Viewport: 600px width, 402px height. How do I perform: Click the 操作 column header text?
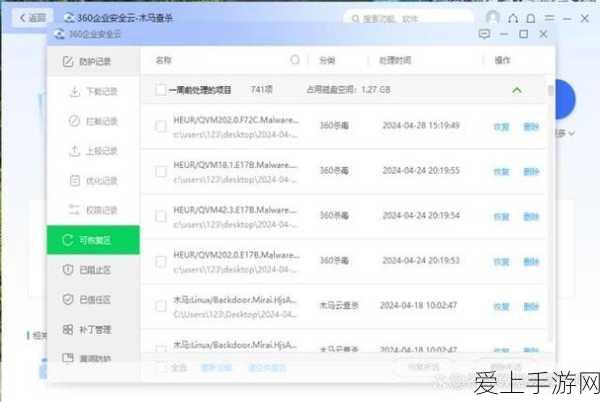(x=502, y=60)
